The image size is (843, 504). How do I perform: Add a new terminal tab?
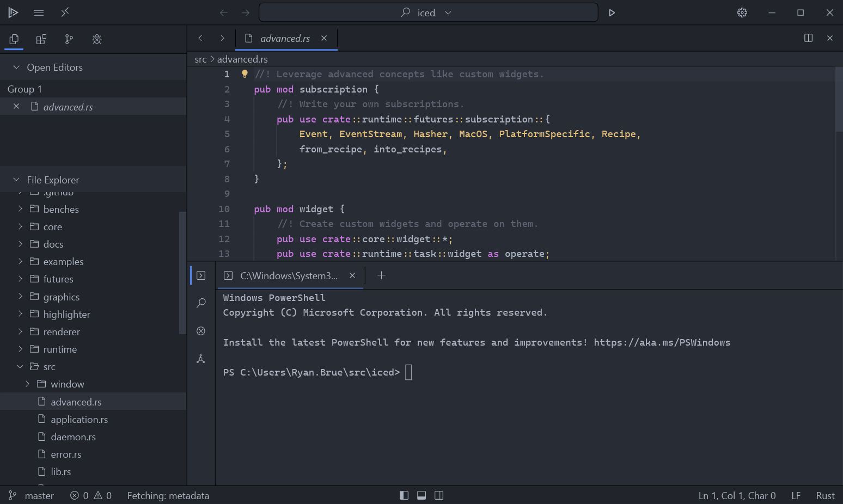[x=381, y=275]
